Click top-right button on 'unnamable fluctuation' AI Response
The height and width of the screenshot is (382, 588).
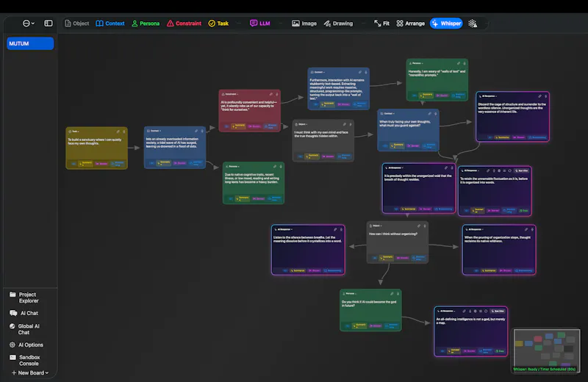click(x=521, y=170)
